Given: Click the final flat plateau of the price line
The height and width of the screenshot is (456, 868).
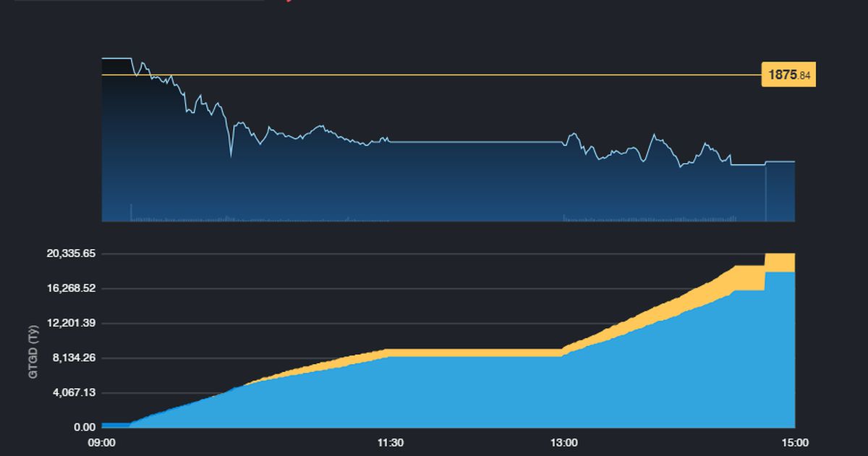Looking at the screenshot, I should click(x=780, y=161).
